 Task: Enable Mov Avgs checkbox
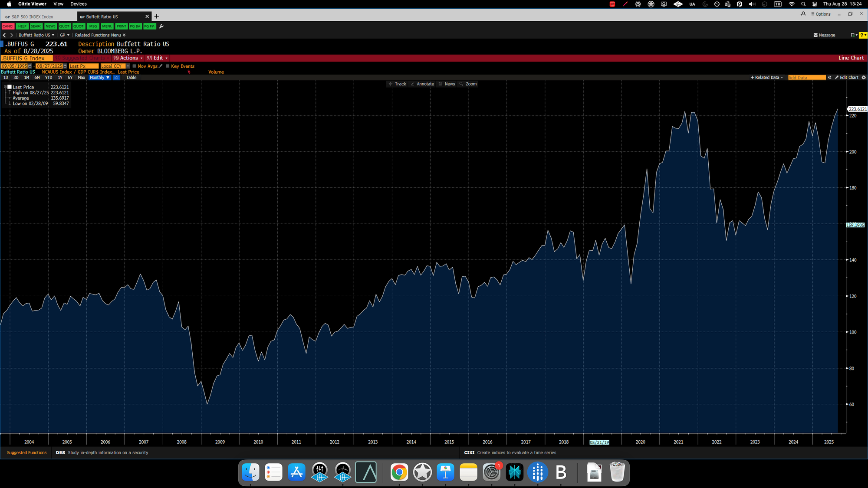click(x=135, y=66)
